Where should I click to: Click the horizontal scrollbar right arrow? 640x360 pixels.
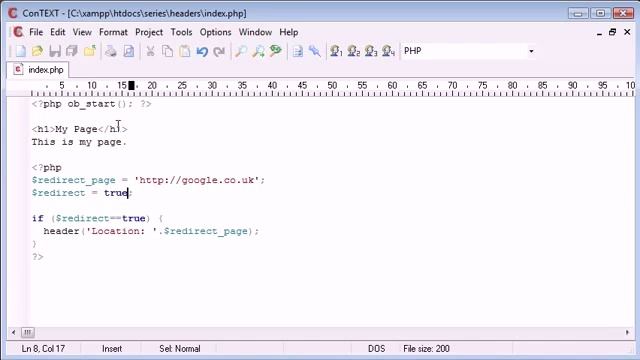pos(627,333)
